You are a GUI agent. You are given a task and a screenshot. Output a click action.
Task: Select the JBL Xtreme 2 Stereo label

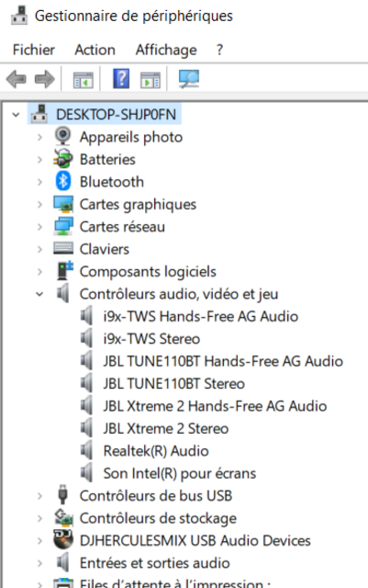[x=165, y=428]
